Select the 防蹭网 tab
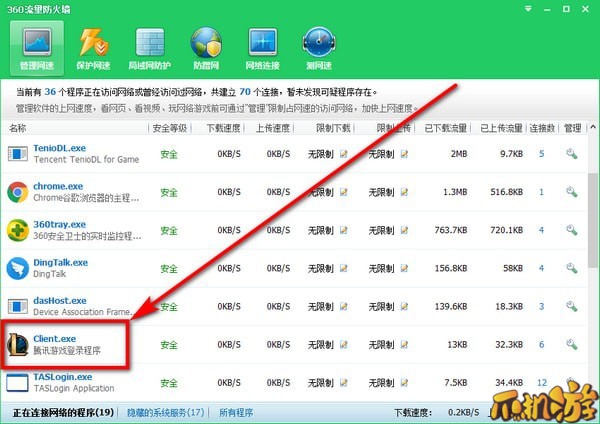 point(206,49)
